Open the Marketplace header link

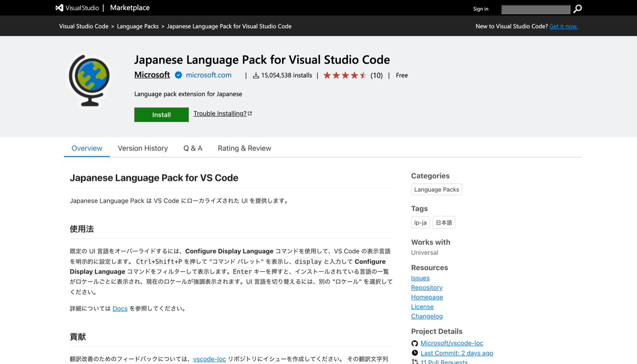coord(130,8)
